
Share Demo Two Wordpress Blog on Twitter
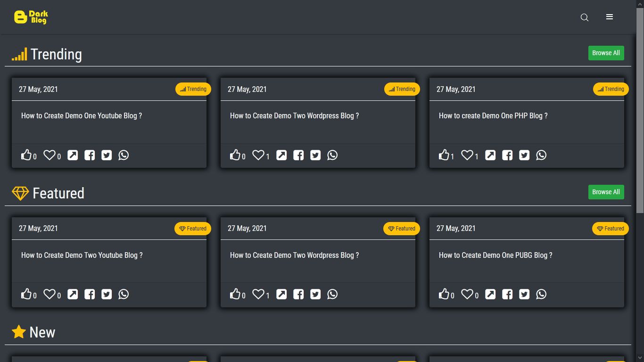[315, 155]
